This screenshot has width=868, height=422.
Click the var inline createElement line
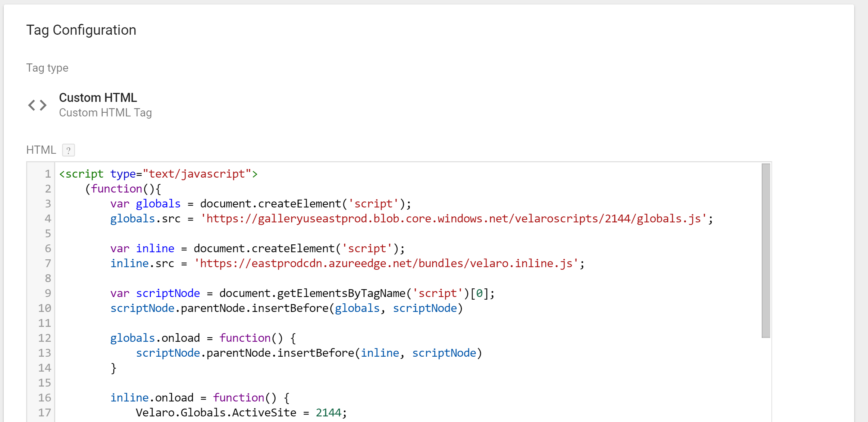[257, 248]
